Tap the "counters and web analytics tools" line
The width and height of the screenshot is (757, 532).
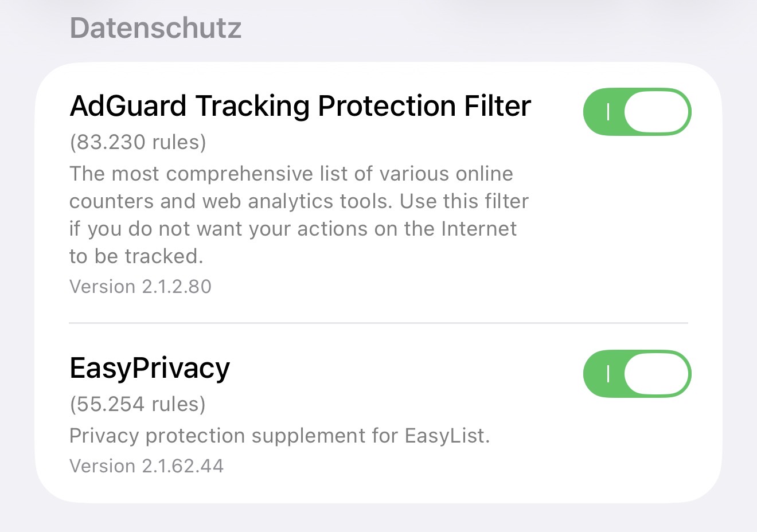(x=232, y=201)
